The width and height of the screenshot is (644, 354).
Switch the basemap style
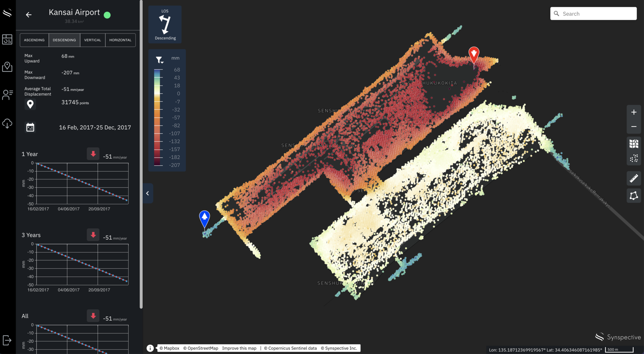tap(634, 144)
